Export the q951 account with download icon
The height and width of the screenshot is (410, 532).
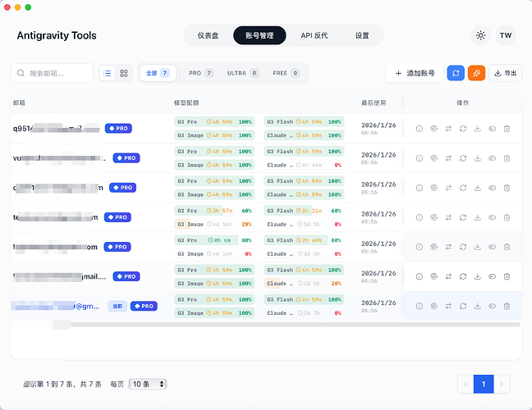(478, 129)
